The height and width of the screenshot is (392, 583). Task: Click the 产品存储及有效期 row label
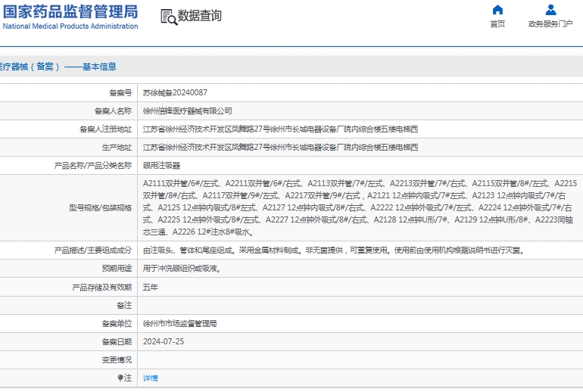coord(102,287)
